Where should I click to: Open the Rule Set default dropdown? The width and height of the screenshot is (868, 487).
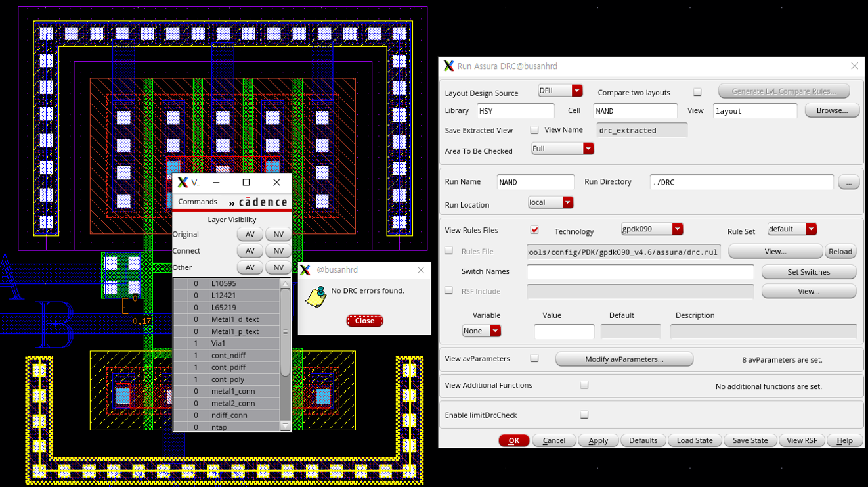click(x=792, y=229)
